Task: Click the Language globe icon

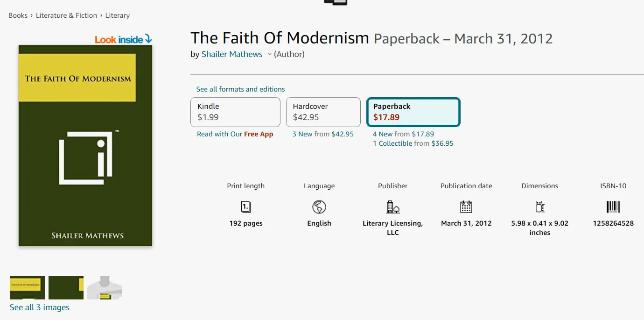Action: tap(319, 207)
